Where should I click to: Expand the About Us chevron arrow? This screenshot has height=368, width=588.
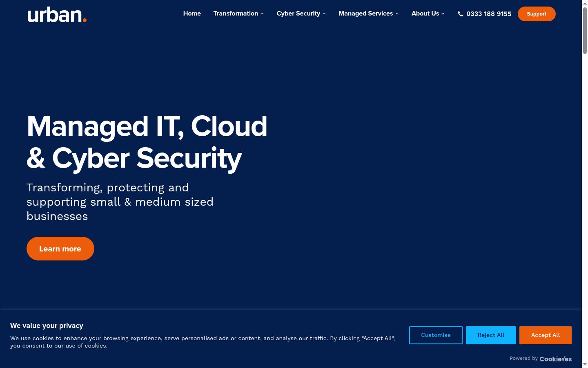click(443, 14)
